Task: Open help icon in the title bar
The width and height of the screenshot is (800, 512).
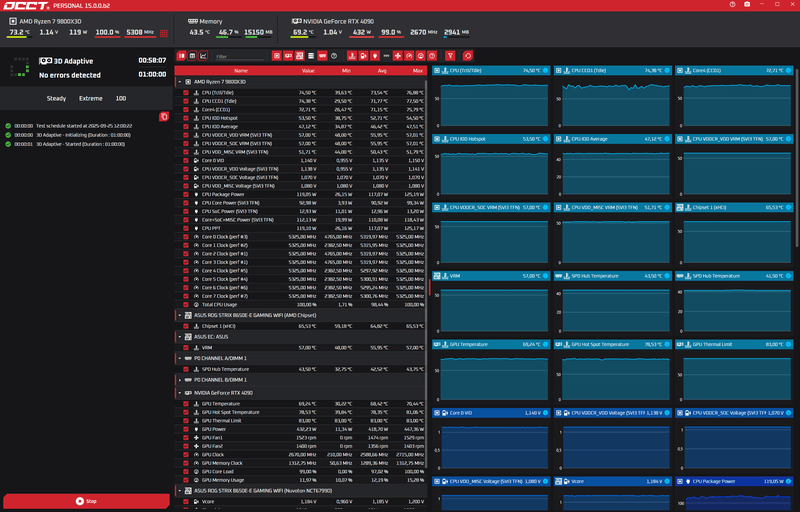Action: [732, 5]
